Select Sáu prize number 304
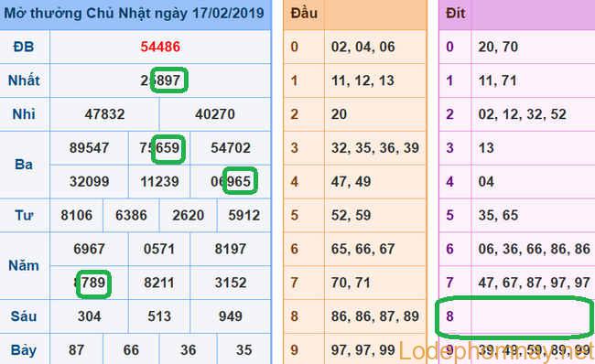 (x=89, y=316)
